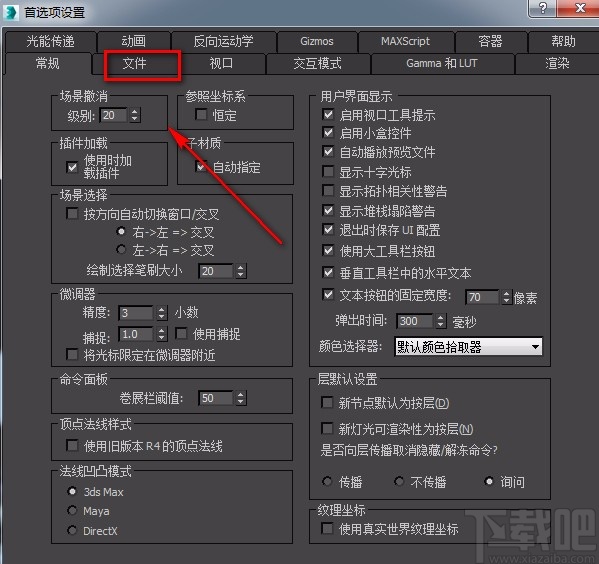Toggle 垂直工具栏中的水平文本 checkbox
The height and width of the screenshot is (564, 599).
pos(328,272)
